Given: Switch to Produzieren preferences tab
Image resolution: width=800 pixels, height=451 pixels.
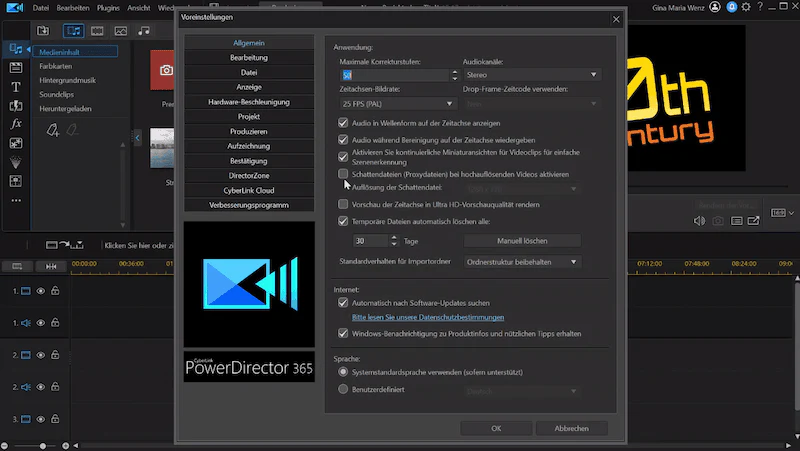Looking at the screenshot, I should [x=249, y=131].
